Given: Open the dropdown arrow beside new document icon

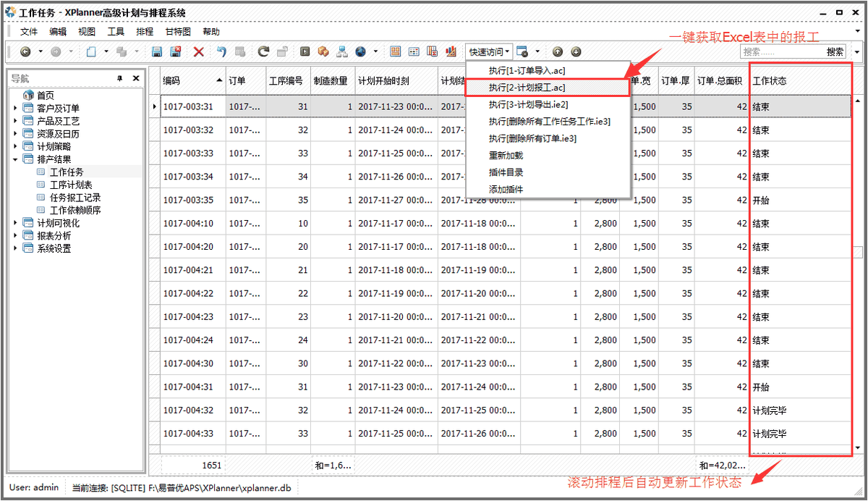Looking at the screenshot, I should point(106,51).
